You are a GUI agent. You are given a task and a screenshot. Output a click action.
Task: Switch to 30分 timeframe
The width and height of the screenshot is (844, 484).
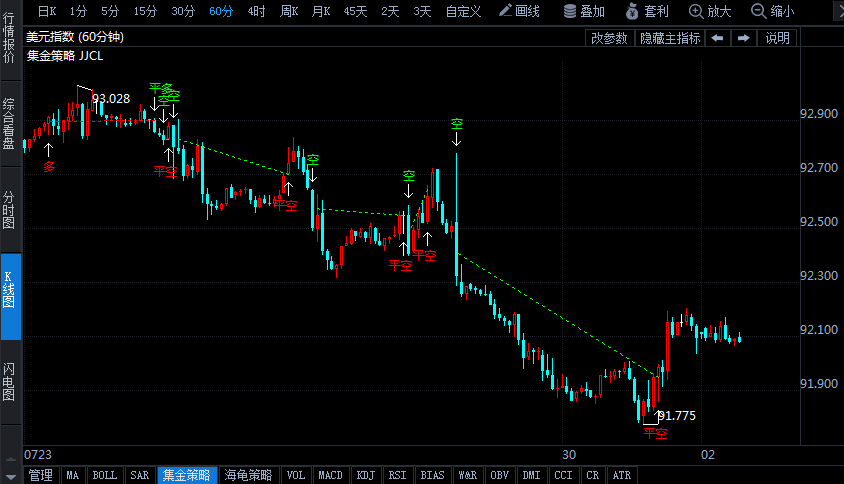183,11
